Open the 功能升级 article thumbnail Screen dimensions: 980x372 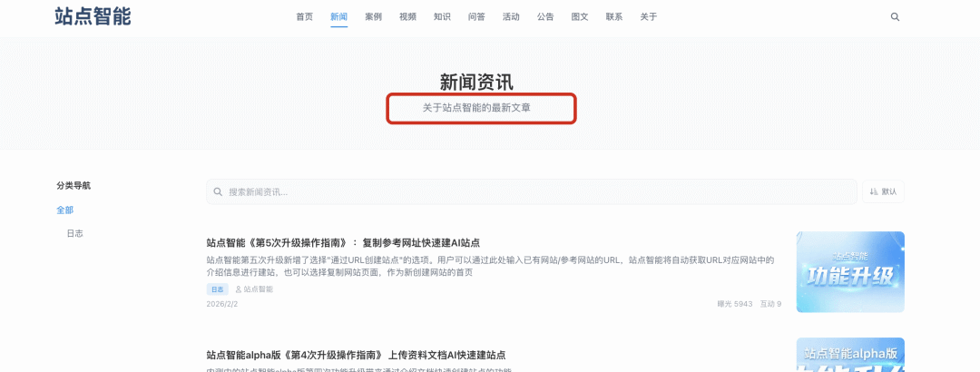850,272
